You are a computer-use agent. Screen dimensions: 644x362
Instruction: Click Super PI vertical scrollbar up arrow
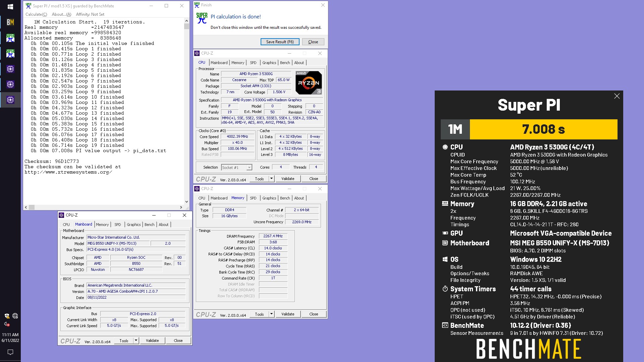tap(186, 21)
